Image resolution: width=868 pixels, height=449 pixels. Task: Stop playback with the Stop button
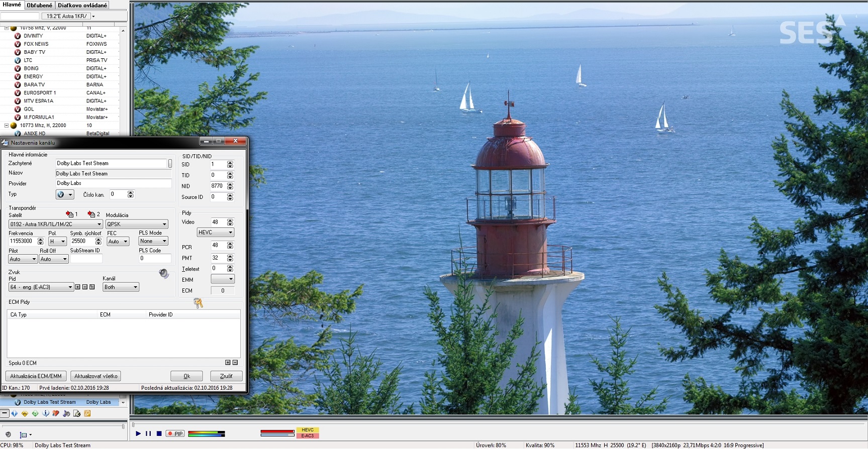pyautogui.click(x=159, y=433)
